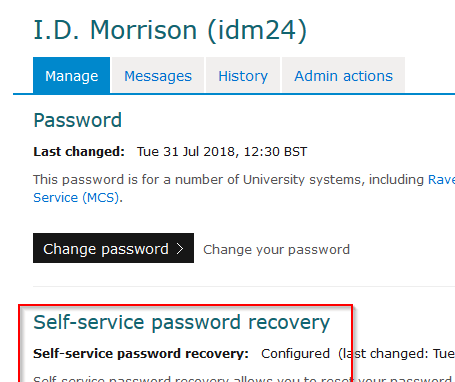Click the Change password button
The height and width of the screenshot is (382, 455).
[113, 248]
